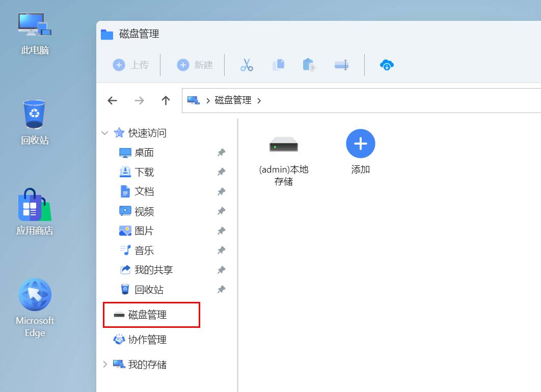Expand the 我的存储 tree item

point(105,364)
